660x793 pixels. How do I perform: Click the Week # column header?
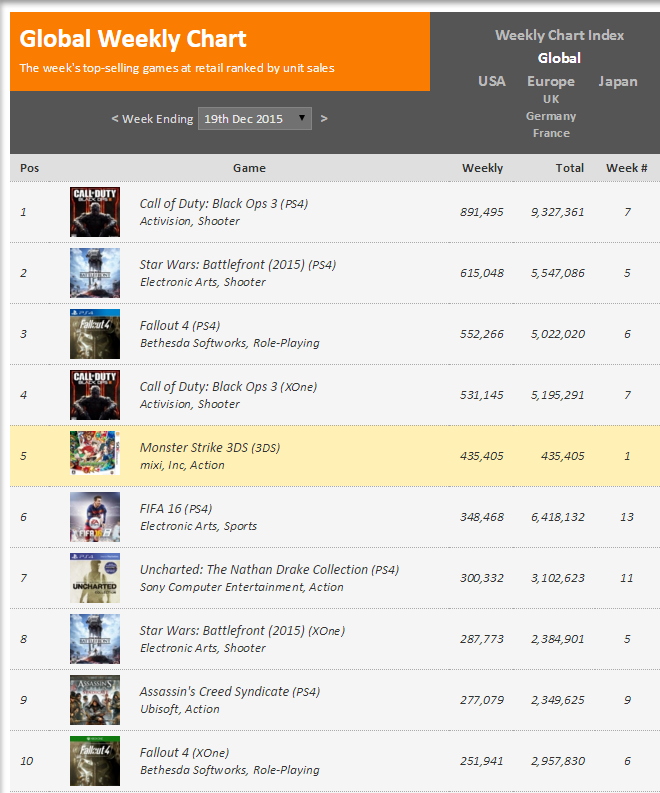pyautogui.click(x=627, y=168)
